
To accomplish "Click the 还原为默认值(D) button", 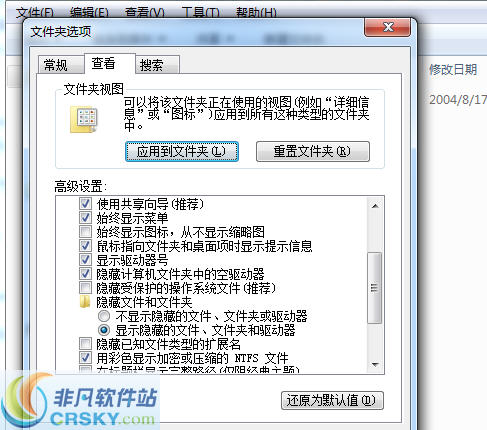I will click(x=332, y=400).
